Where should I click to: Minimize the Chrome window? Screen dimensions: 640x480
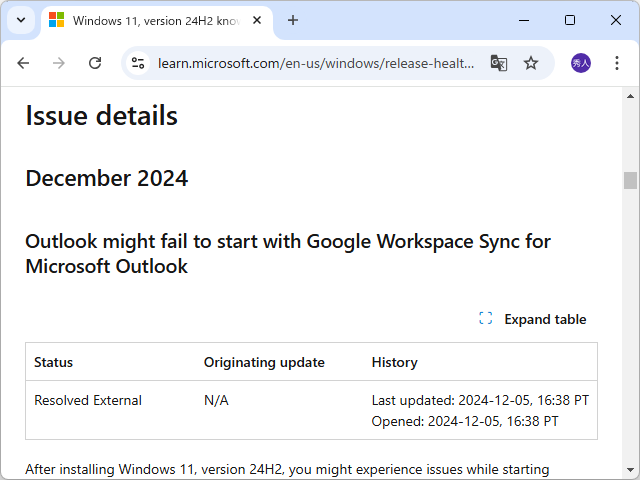tap(524, 20)
